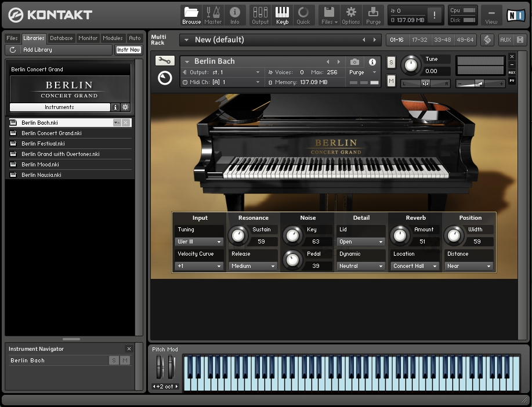Screen dimensions: 532x407
Task: Remove Berlin Bach.nki row X icon
Action: pyautogui.click(x=125, y=123)
